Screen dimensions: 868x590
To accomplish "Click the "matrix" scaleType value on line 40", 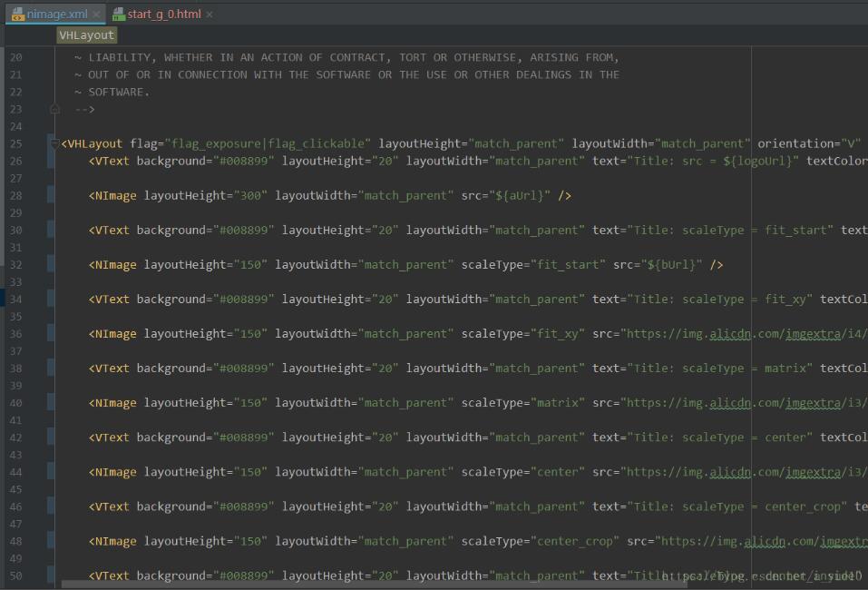I will coord(557,403).
